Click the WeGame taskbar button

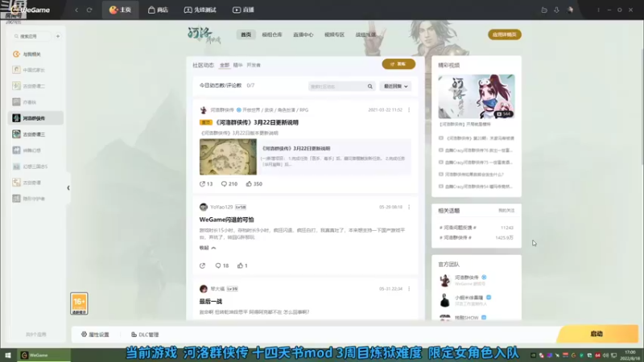coord(43,356)
